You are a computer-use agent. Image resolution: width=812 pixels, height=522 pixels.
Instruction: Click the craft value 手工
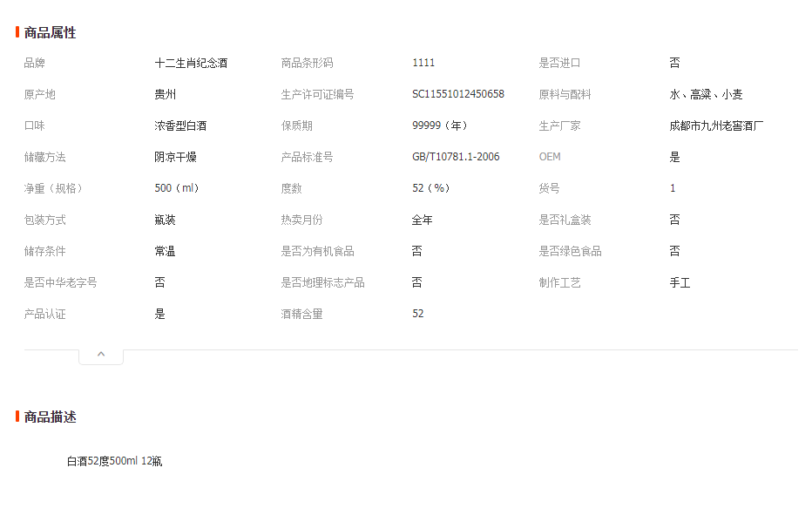(x=680, y=283)
